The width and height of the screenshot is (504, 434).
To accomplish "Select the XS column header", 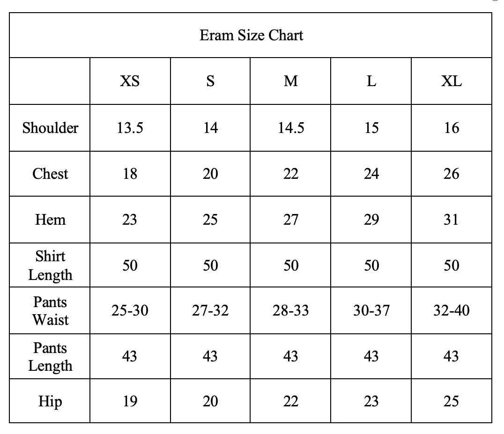I will click(x=130, y=81).
